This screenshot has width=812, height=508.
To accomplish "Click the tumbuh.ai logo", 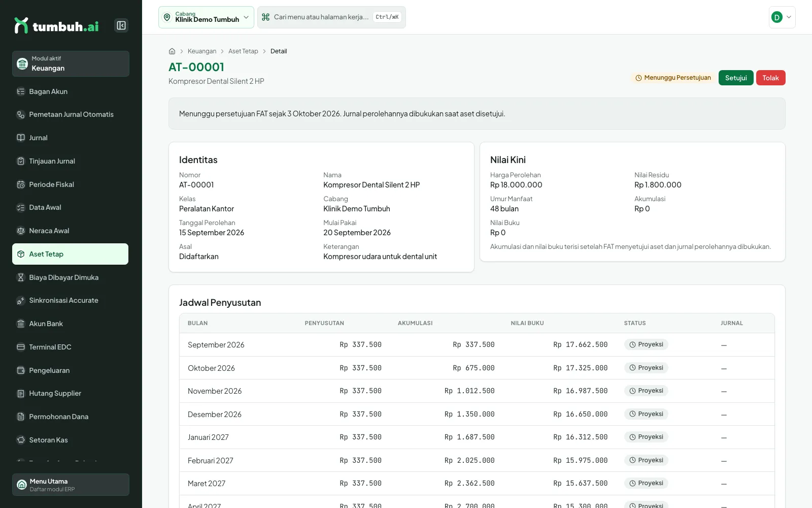I will (56, 25).
